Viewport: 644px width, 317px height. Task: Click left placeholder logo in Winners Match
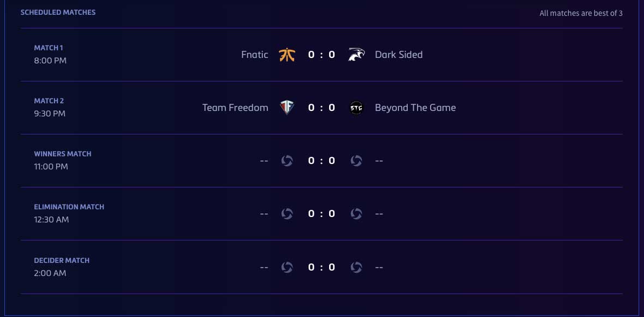[x=287, y=161]
